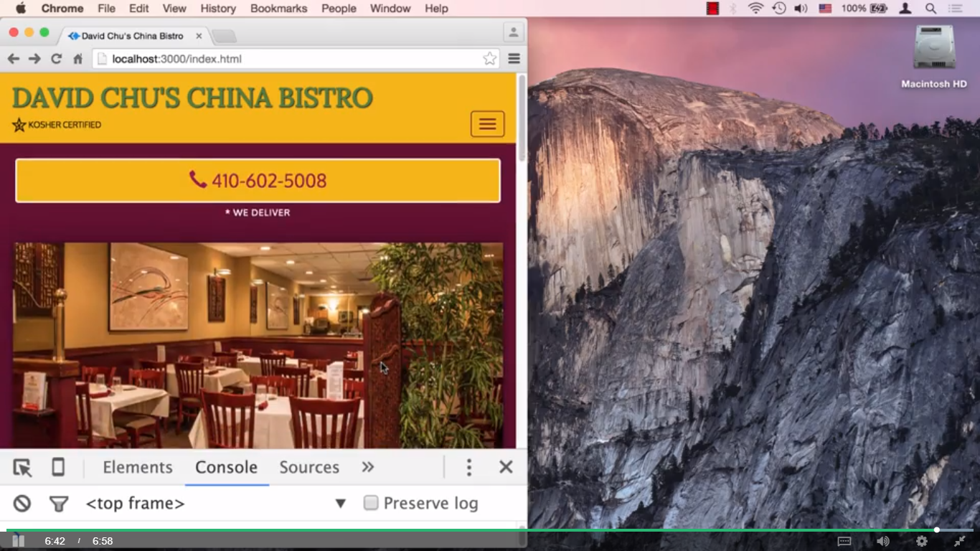Click the restaurant interior photo
Screen dimensions: 980x551
258,346
